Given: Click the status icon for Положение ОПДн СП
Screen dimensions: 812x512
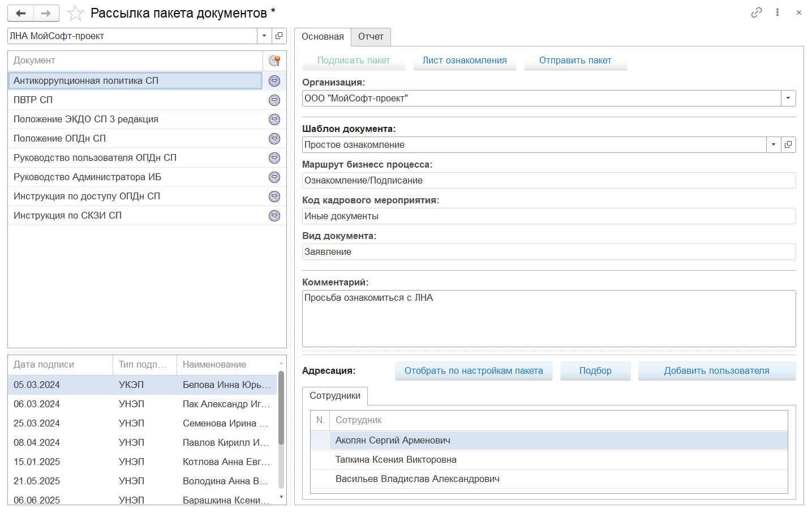Looking at the screenshot, I should coord(274,139).
